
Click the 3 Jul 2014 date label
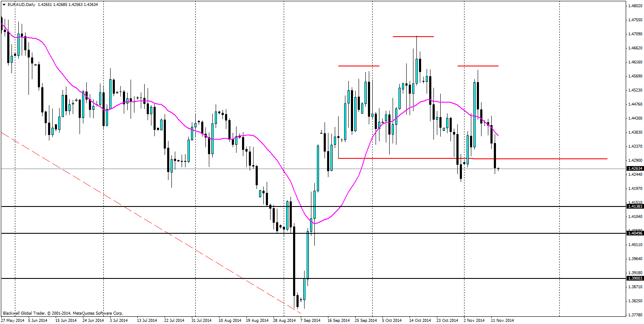(120, 320)
